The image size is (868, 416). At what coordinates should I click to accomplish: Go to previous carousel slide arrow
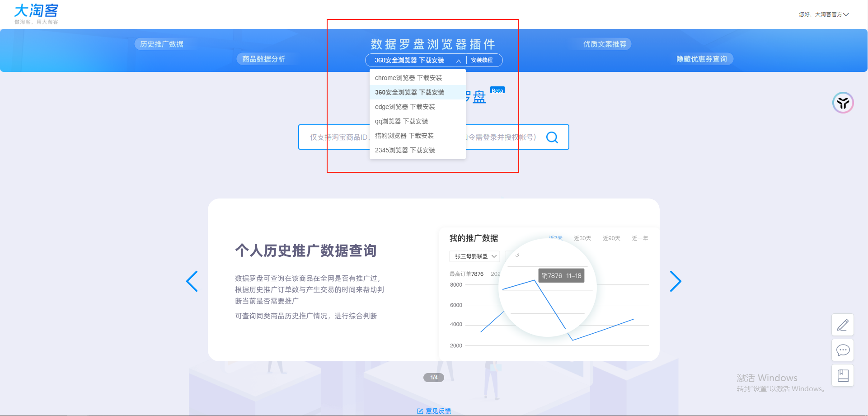(192, 281)
